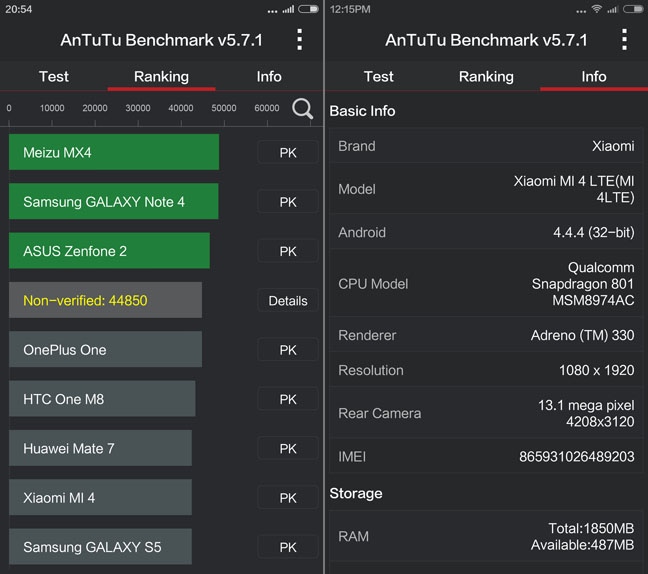Select the HTC One M8 ranking bar
Viewport: 648px width, 574px height.
coord(102,398)
